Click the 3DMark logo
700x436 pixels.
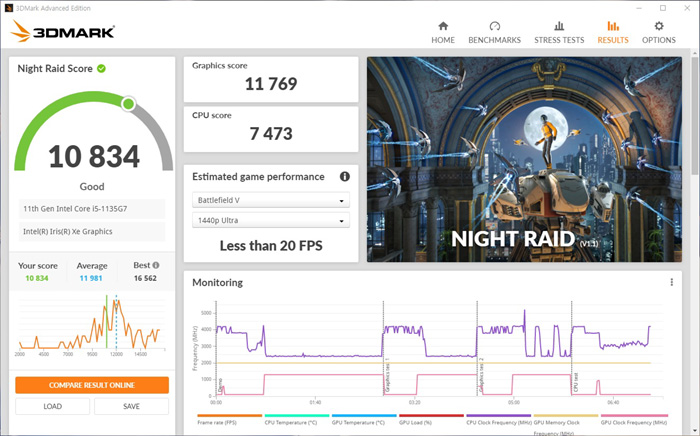(63, 32)
